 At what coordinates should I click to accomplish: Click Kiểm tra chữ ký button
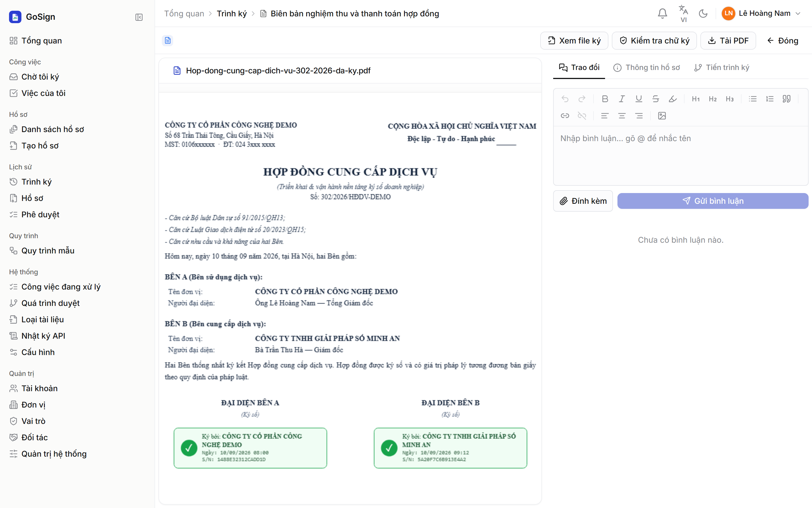tap(654, 41)
